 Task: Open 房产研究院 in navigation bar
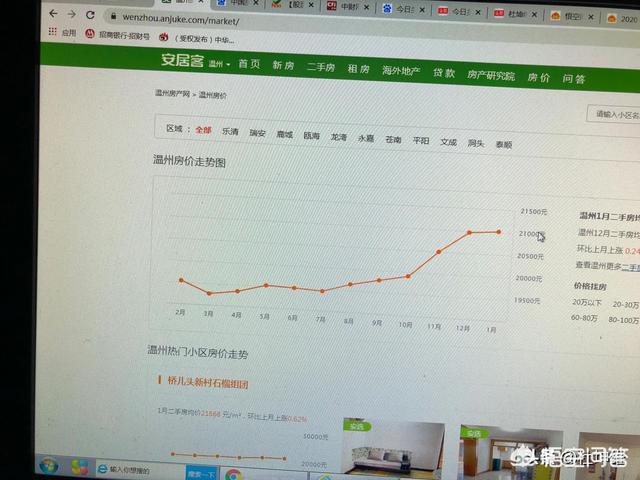[x=491, y=75]
